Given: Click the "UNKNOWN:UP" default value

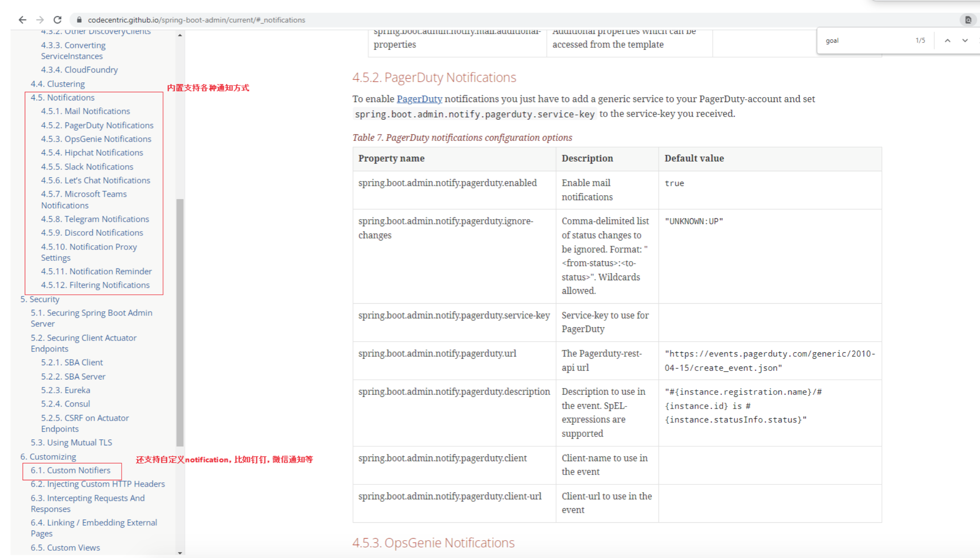Looking at the screenshot, I should (693, 221).
